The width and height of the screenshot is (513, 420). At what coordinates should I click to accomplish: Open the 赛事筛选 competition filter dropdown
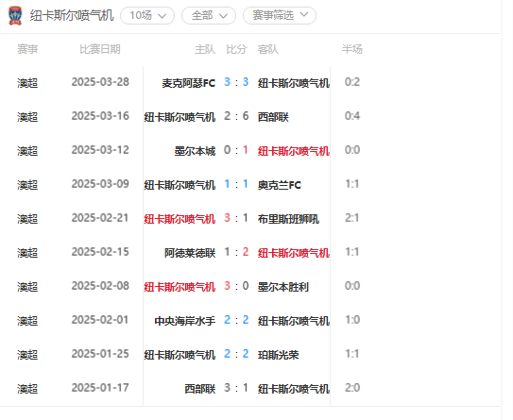[x=280, y=15]
